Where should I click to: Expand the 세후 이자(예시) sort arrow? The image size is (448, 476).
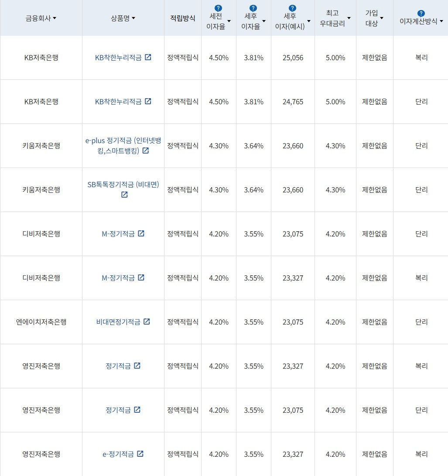pyautogui.click(x=309, y=21)
